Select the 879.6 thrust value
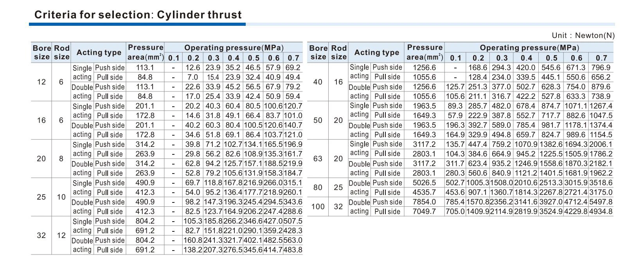The width and height of the screenshot is (644, 256). 601,87
